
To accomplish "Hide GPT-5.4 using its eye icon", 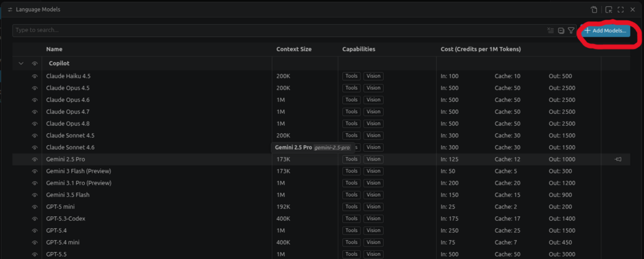I will pos(35,231).
